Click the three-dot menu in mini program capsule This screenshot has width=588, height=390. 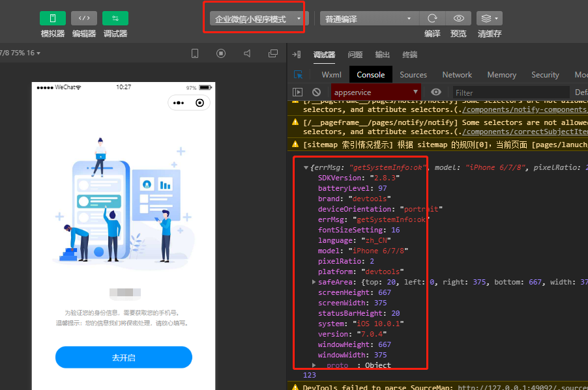pyautogui.click(x=179, y=103)
